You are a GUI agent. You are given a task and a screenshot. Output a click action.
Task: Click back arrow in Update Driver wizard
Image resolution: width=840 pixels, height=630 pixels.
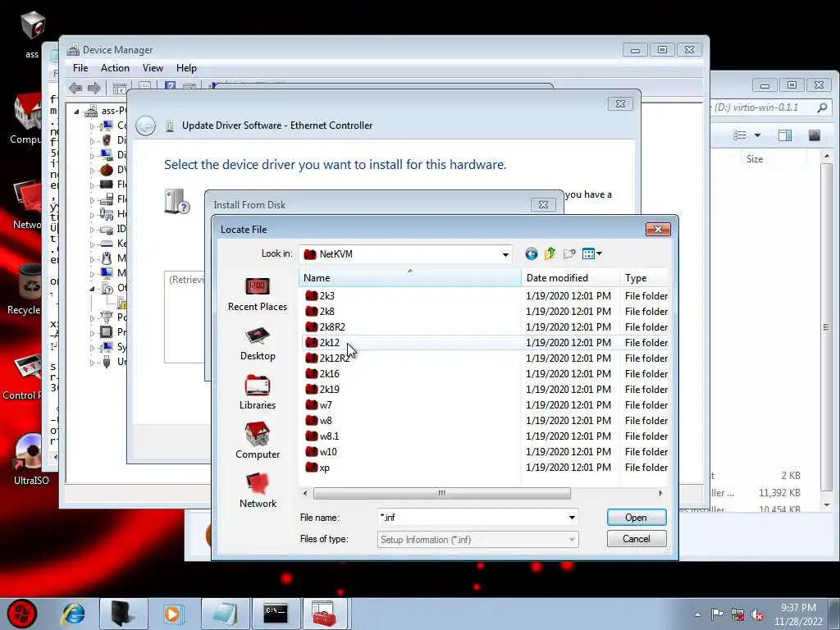(146, 126)
